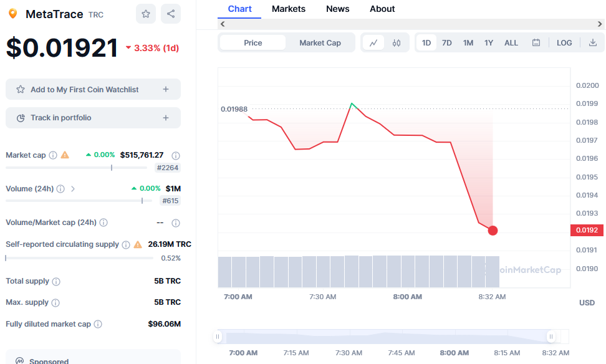Click Self-reported circulating supply info icon

(x=126, y=244)
